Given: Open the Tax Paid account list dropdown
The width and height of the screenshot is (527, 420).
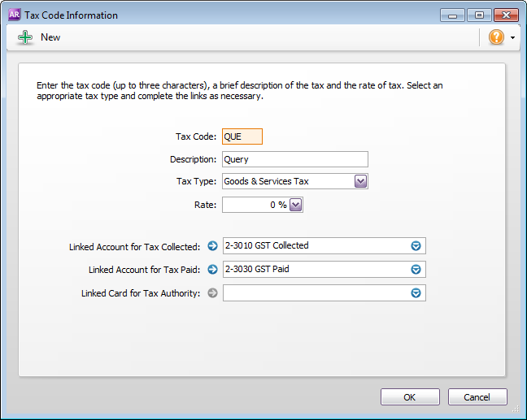Looking at the screenshot, I should click(x=416, y=269).
